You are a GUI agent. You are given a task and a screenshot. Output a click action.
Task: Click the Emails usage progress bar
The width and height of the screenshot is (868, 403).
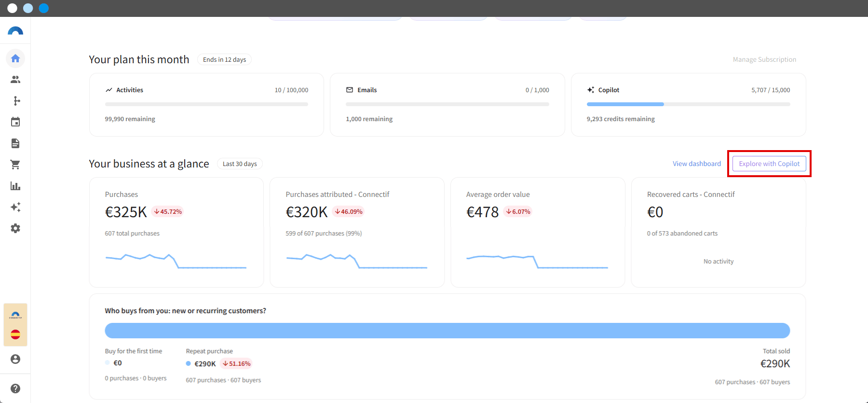point(448,104)
